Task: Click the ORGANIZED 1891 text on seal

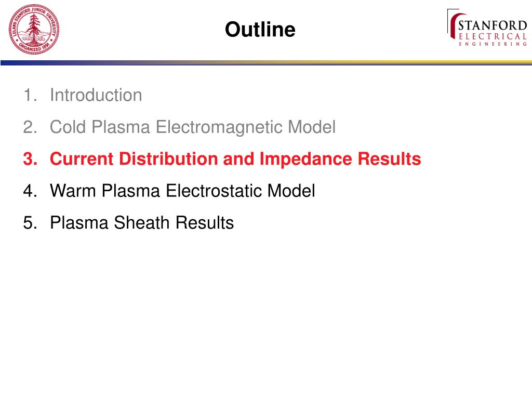Action: click(34, 47)
